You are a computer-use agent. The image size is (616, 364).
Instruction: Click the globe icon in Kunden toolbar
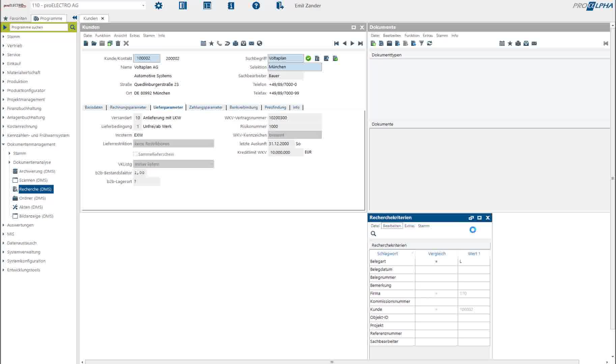pos(259,43)
